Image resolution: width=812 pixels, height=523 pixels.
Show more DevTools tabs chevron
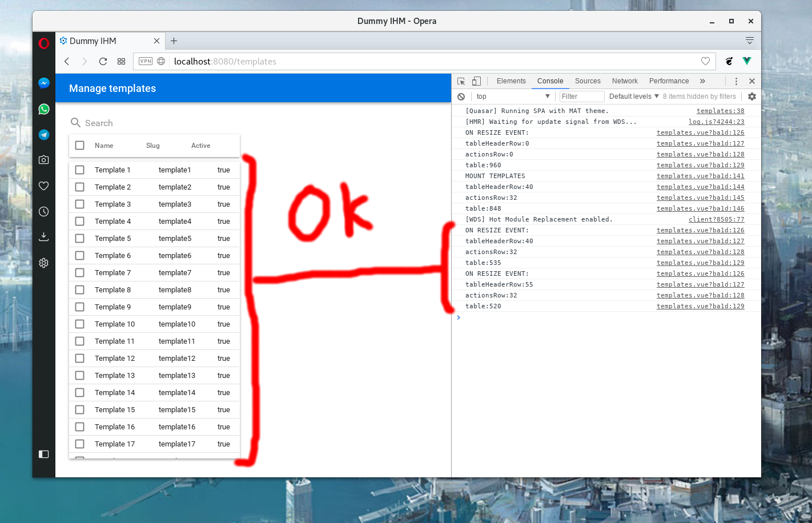(x=702, y=81)
